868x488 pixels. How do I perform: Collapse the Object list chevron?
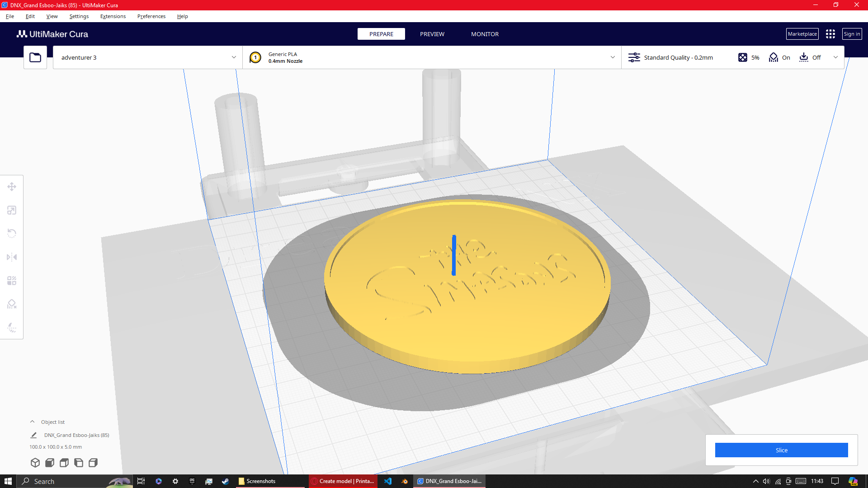(x=32, y=422)
